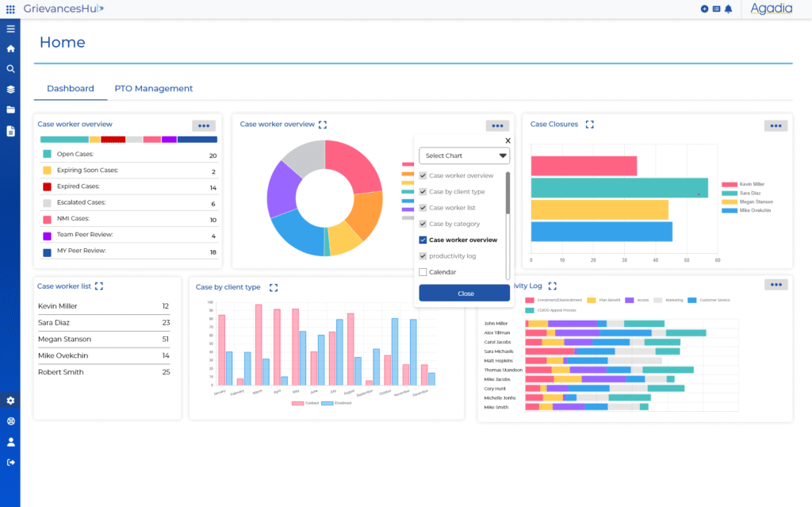Open the app grid launcher icon

tap(10, 9)
